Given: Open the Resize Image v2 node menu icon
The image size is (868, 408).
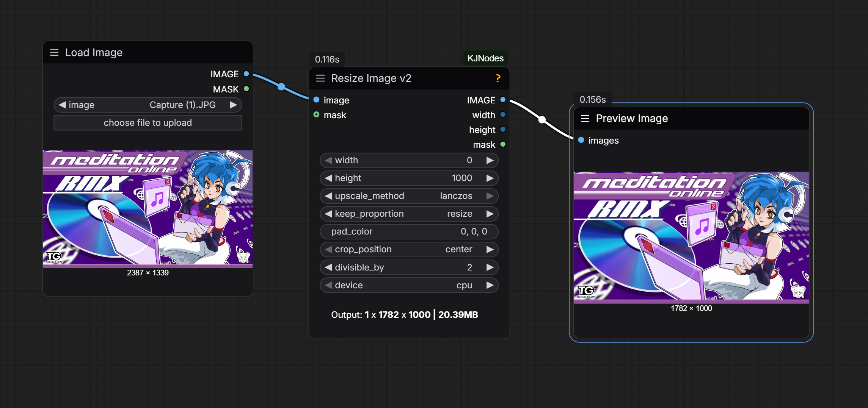Looking at the screenshot, I should point(320,78).
